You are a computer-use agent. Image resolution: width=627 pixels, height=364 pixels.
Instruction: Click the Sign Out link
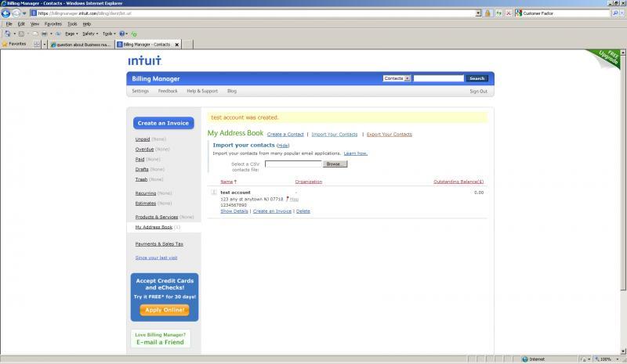point(478,91)
